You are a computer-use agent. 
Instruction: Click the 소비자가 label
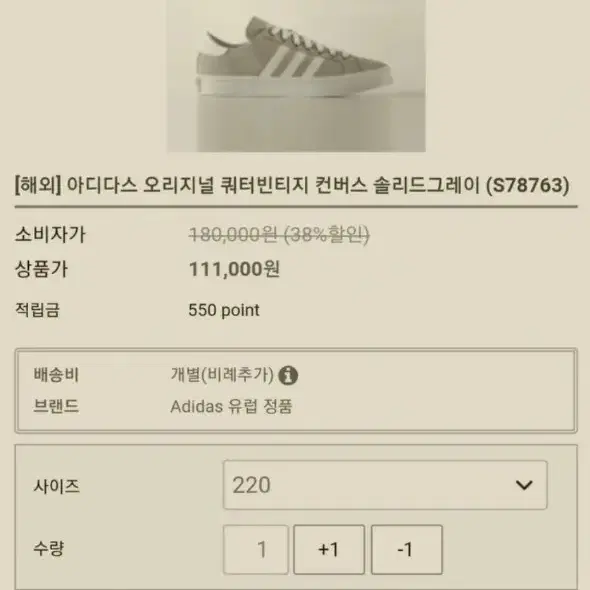click(x=50, y=234)
